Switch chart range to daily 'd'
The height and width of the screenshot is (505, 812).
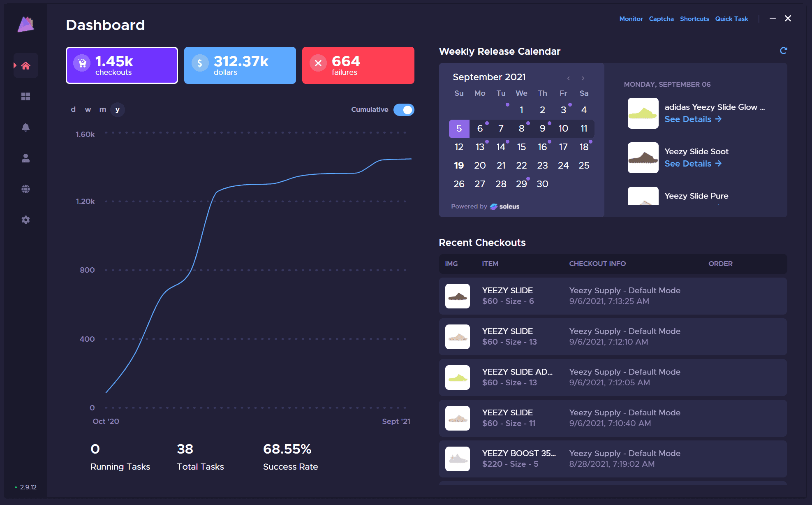pyautogui.click(x=73, y=109)
